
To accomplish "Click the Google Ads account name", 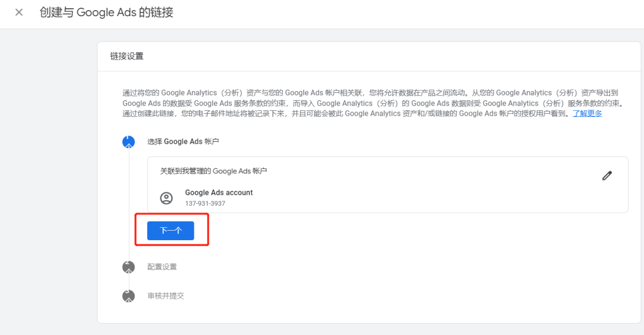I will pyautogui.click(x=219, y=193).
